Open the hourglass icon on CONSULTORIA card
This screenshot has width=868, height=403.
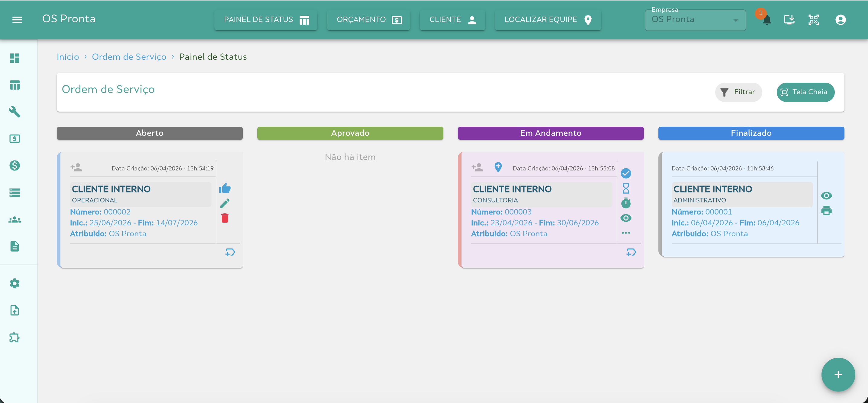click(x=626, y=188)
